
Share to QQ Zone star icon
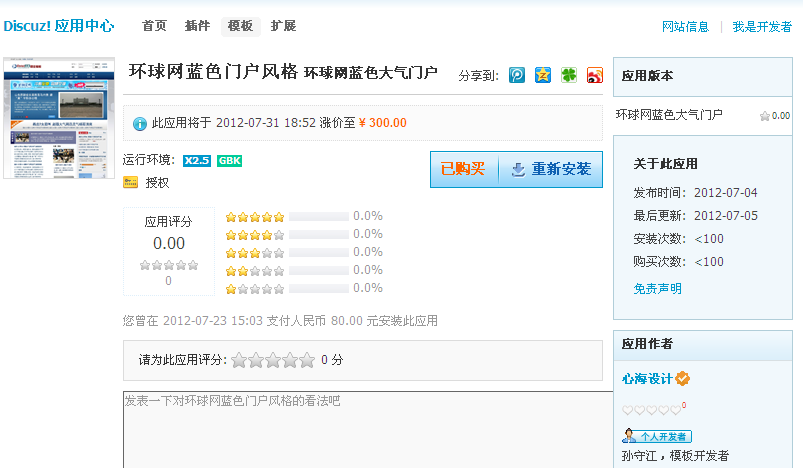(x=543, y=75)
